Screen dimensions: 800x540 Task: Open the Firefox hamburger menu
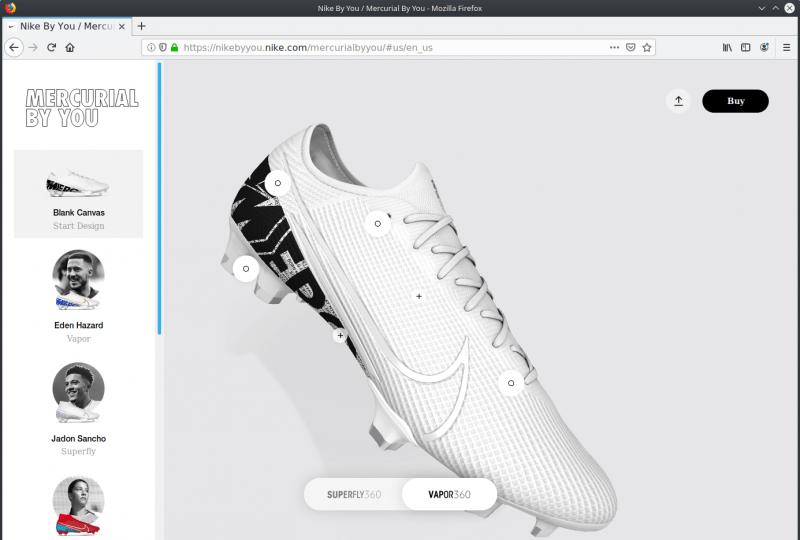click(x=785, y=47)
